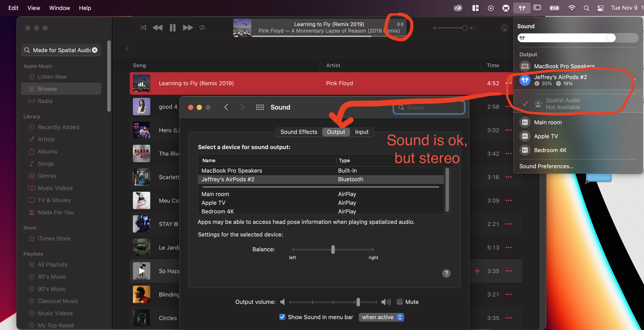The image size is (644, 330).
Task: Click the Dolby spatial audio badge
Action: point(400,24)
